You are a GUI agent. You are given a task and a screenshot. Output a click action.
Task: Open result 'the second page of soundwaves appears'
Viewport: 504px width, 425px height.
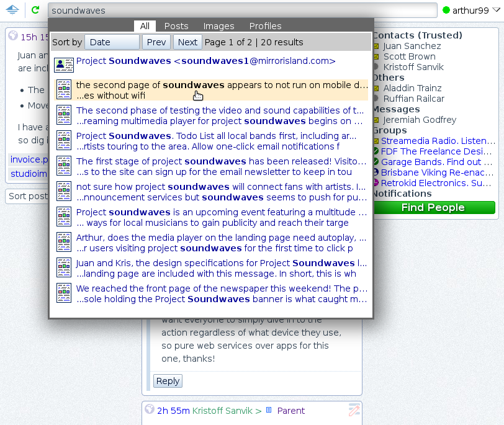pyautogui.click(x=222, y=90)
